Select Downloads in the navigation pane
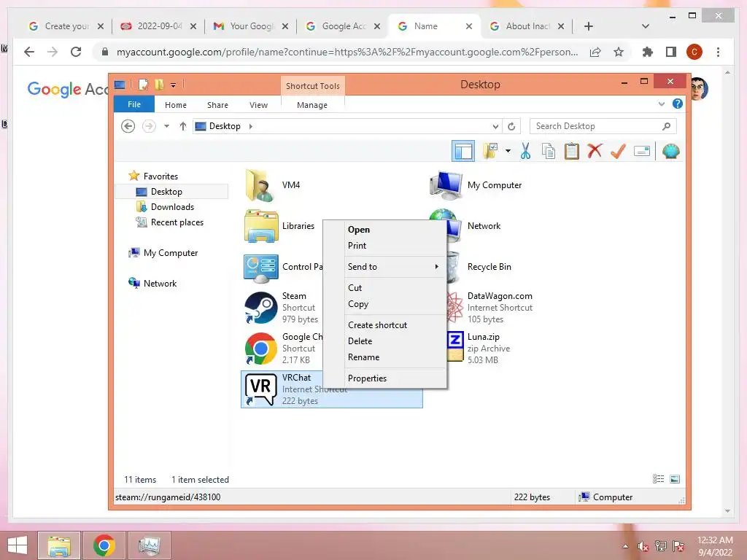 (172, 206)
